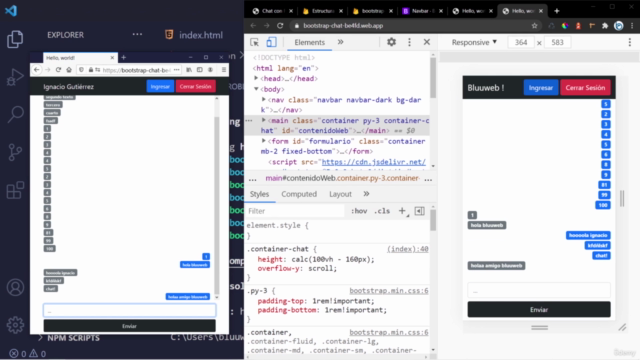This screenshot has height=360, width=640.
Task: Go back in the Firefox window
Action: coord(37,70)
